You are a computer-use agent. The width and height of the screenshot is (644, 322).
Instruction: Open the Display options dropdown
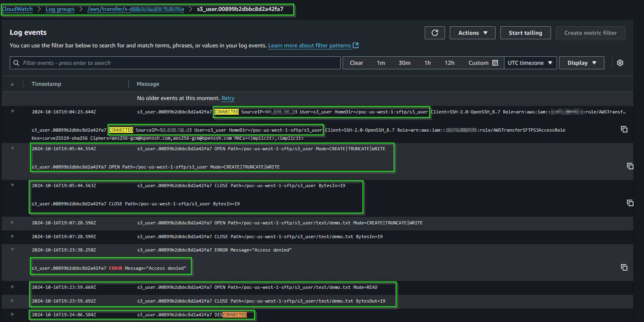click(582, 63)
